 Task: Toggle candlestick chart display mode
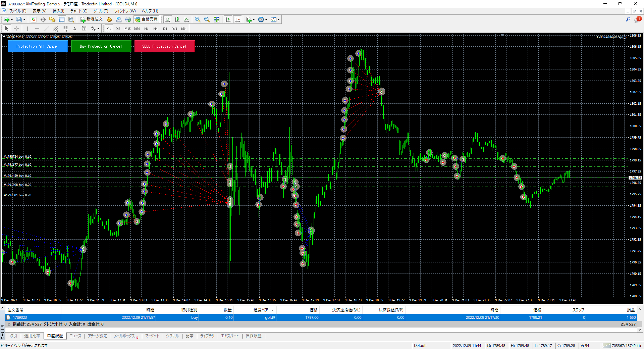[x=177, y=19]
